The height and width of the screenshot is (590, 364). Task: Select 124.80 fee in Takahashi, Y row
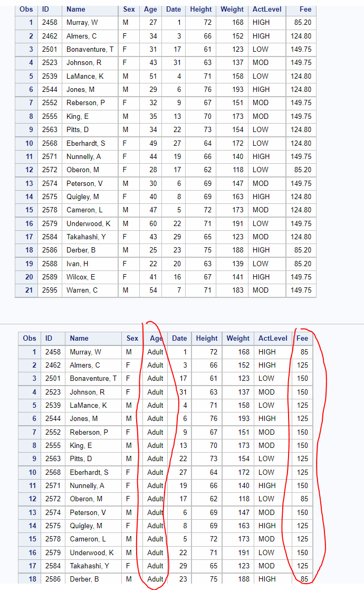[x=301, y=237]
